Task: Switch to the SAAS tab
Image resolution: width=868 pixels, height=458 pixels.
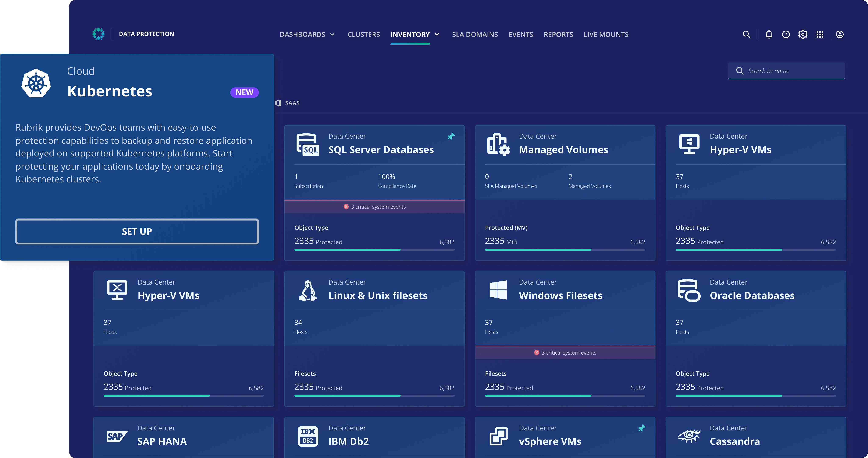Action: click(287, 103)
